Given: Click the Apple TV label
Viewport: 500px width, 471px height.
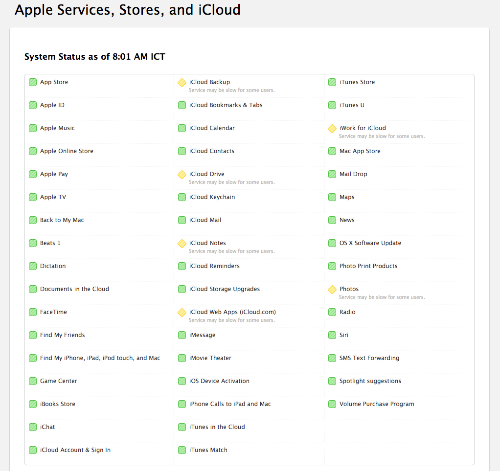Looking at the screenshot, I should coord(53,197).
